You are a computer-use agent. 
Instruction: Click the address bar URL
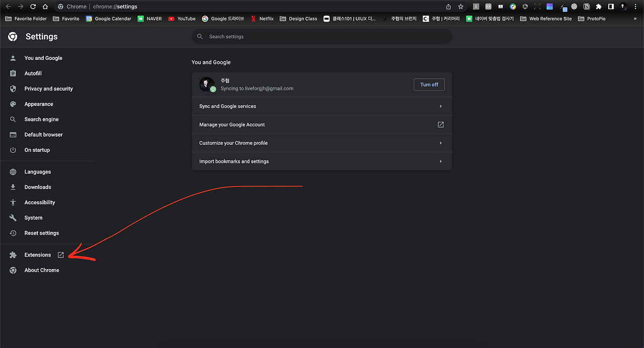115,7
